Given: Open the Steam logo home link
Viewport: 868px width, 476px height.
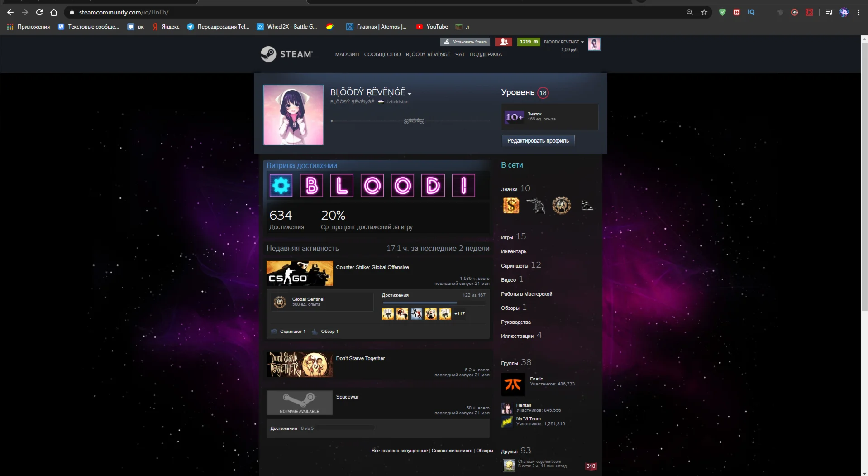Looking at the screenshot, I should coord(286,54).
